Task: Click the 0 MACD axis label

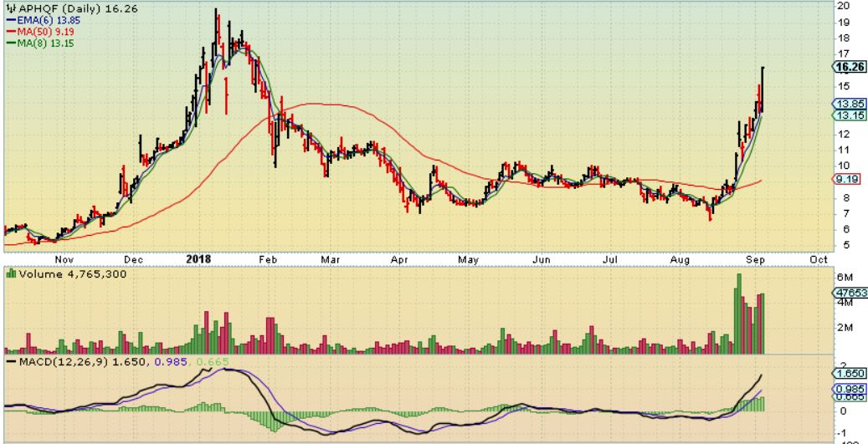Action: tap(844, 411)
